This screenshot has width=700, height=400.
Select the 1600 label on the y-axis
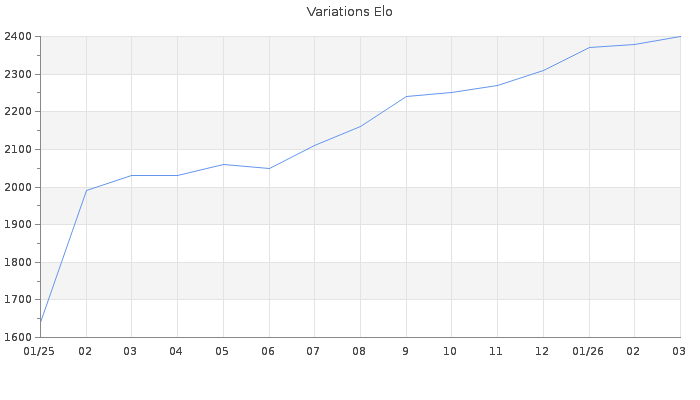(17, 337)
